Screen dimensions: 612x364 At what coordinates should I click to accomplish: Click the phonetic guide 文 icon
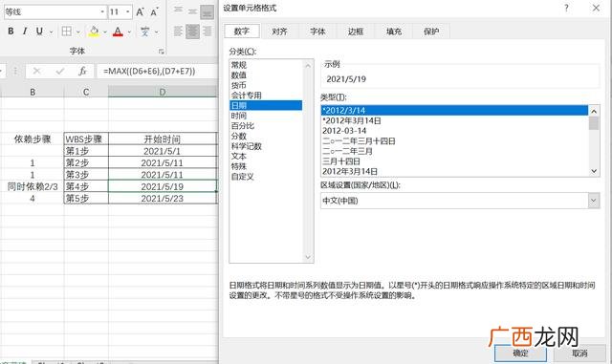click(x=144, y=32)
